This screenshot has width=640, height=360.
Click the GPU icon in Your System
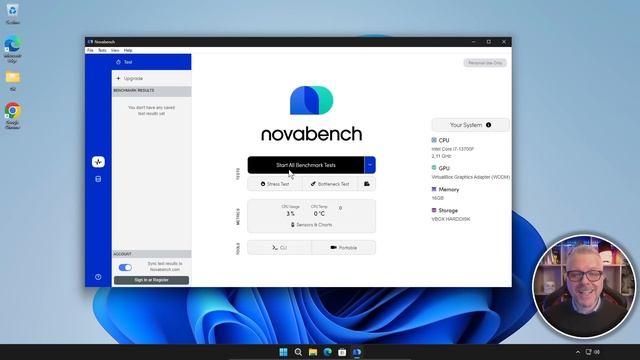click(434, 168)
